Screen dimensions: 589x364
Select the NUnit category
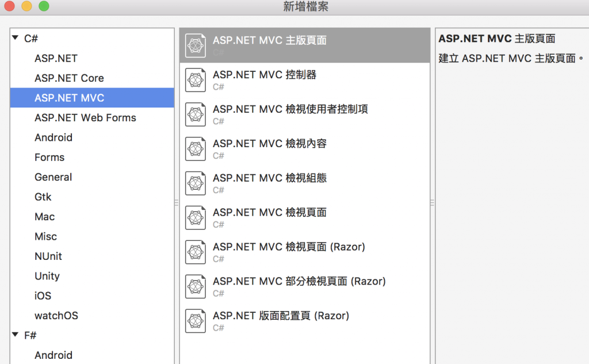point(48,256)
